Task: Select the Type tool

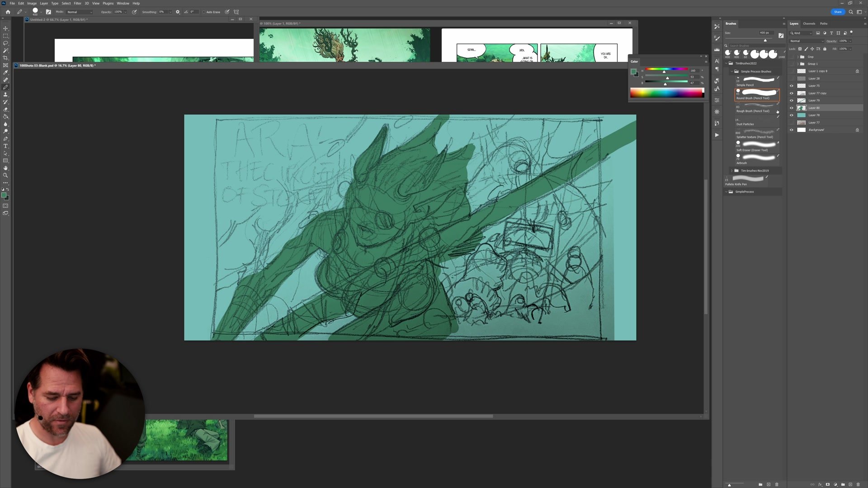Action: click(x=5, y=146)
